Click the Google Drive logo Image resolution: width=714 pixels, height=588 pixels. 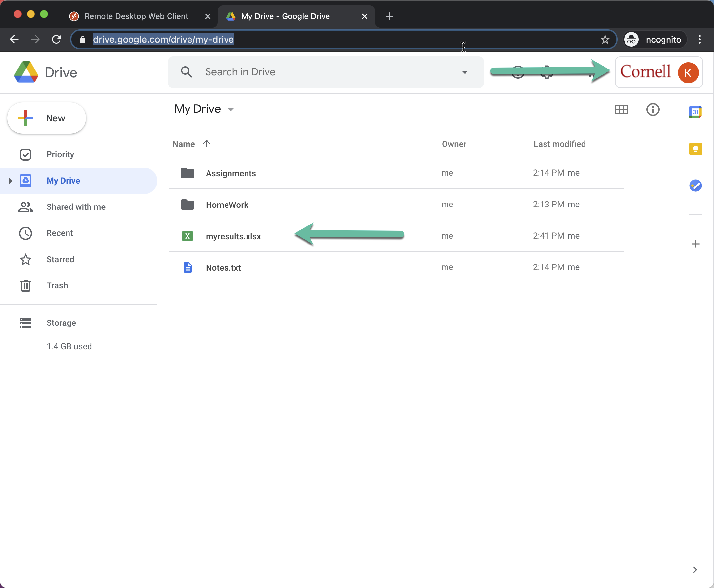pos(26,72)
